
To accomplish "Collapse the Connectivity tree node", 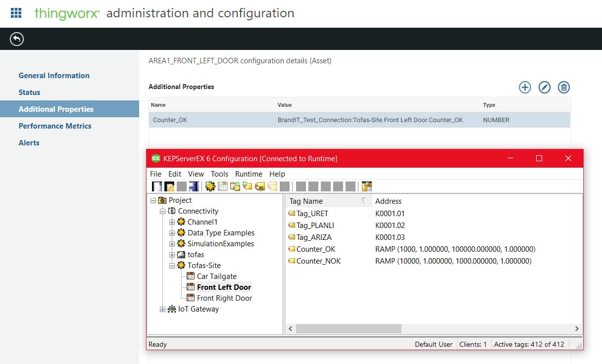I will pyautogui.click(x=163, y=211).
